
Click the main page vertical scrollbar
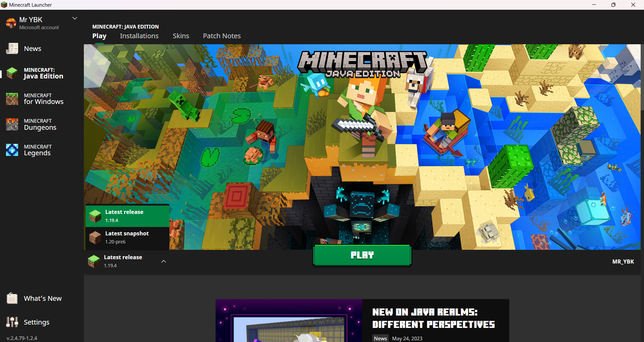(x=642, y=77)
